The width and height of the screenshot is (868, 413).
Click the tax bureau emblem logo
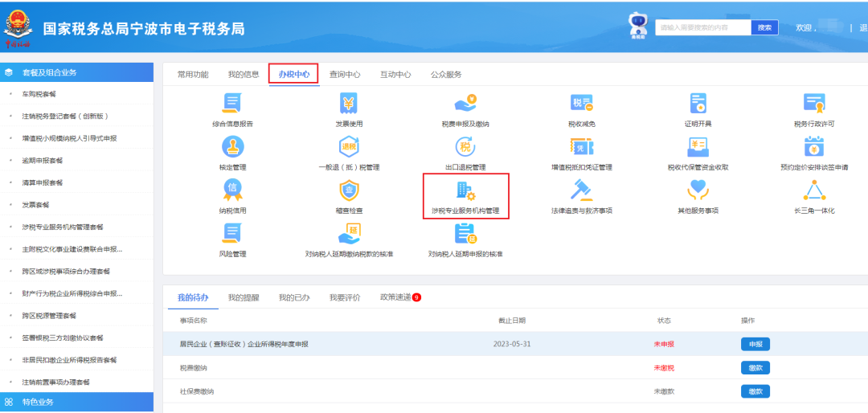click(17, 27)
